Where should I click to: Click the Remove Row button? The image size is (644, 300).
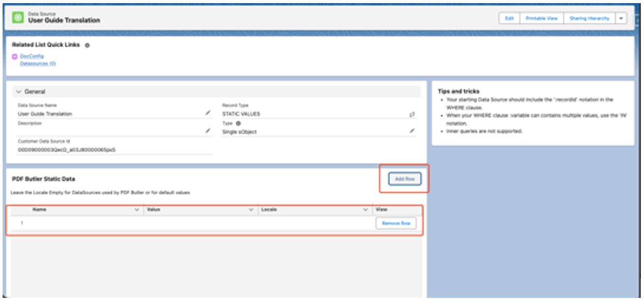(x=396, y=223)
